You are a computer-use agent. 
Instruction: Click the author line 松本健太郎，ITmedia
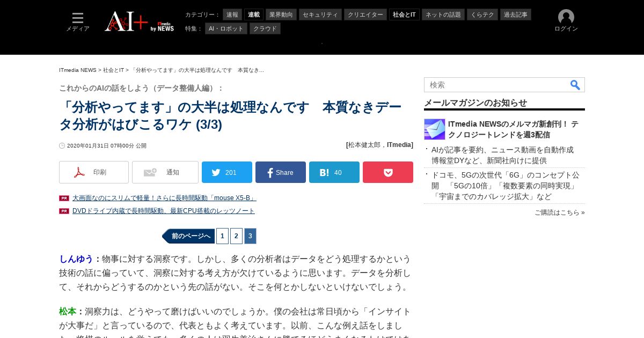[x=379, y=145]
